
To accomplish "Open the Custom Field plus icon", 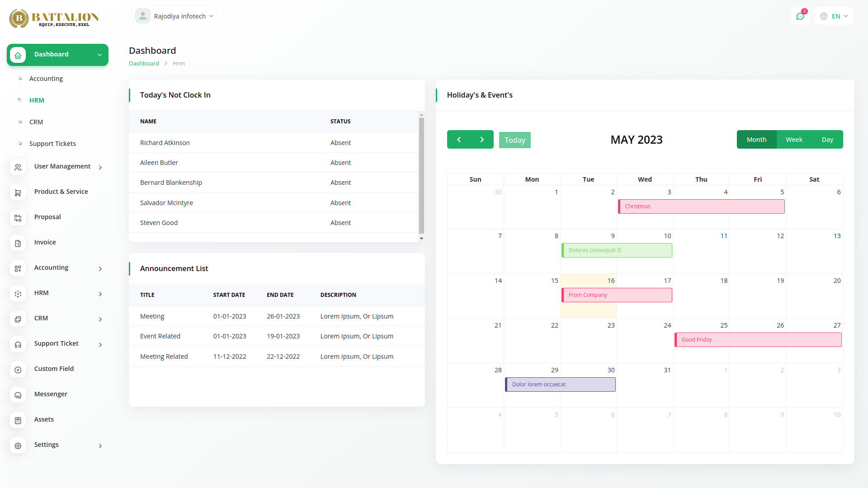I will pyautogui.click(x=18, y=370).
